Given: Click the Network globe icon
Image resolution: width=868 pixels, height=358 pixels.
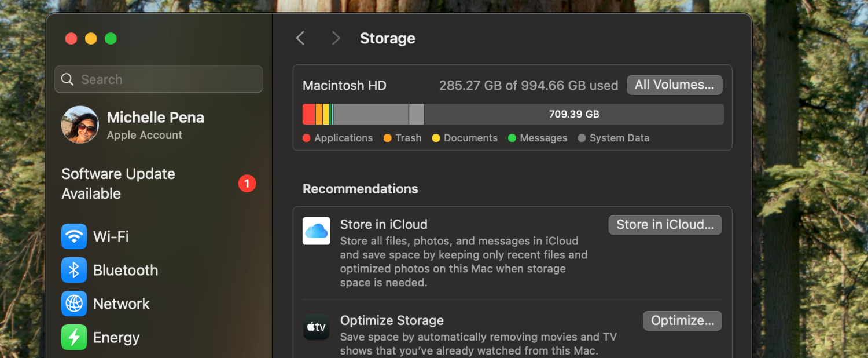Looking at the screenshot, I should [74, 304].
